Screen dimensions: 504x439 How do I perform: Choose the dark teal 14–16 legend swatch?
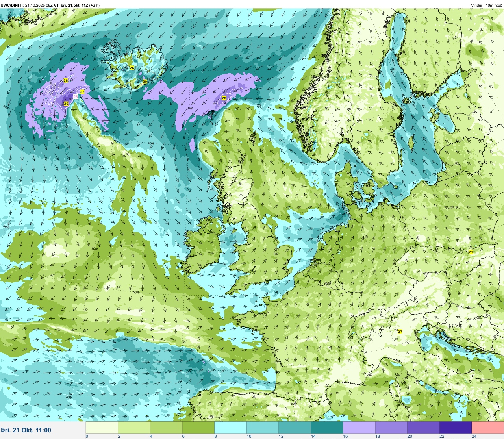[x=327, y=428]
